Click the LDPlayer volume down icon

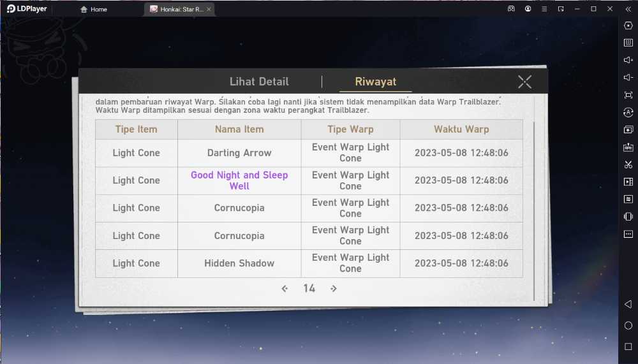click(628, 77)
